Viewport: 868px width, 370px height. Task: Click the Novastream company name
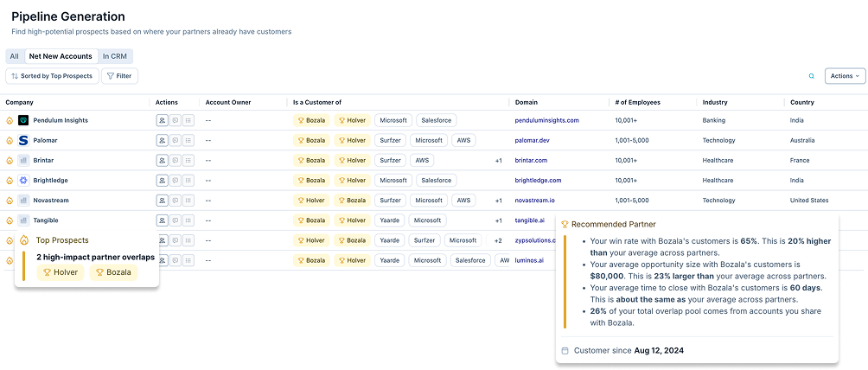[x=51, y=200]
